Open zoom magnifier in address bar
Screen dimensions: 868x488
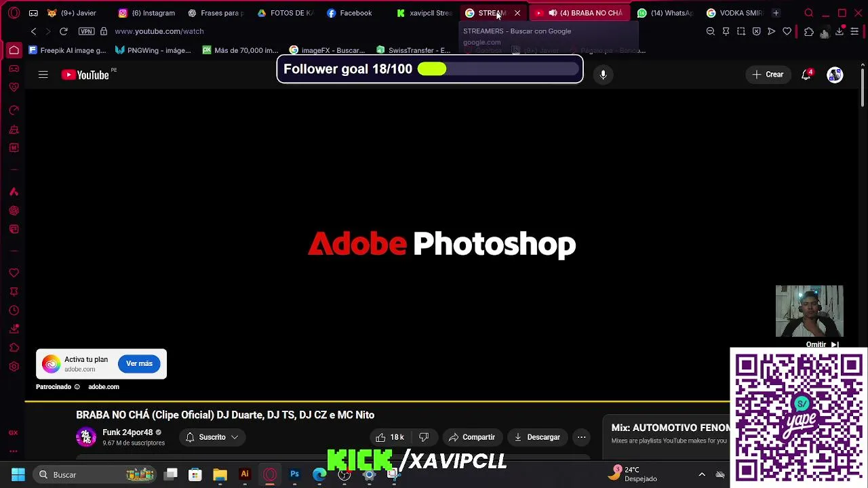pyautogui.click(x=710, y=31)
